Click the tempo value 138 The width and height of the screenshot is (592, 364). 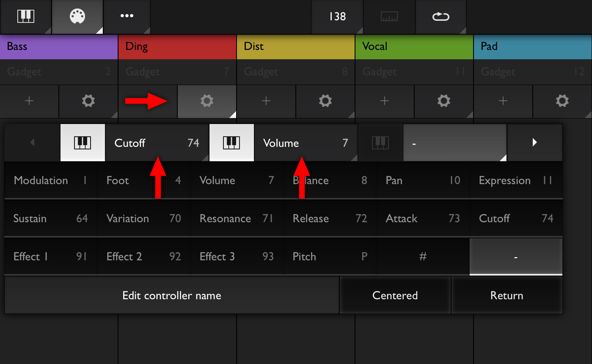(337, 17)
